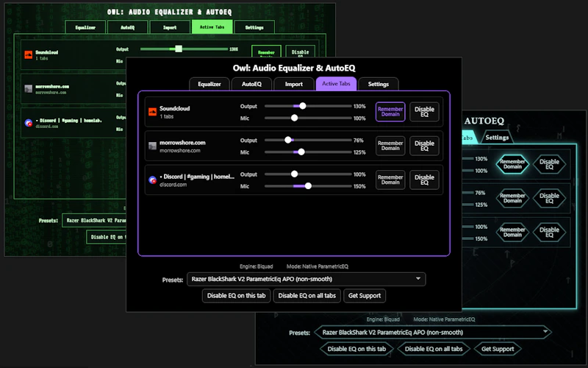Click the Discord Mic slider handle at 150%
Image resolution: width=588 pixels, height=368 pixels.
tap(308, 186)
